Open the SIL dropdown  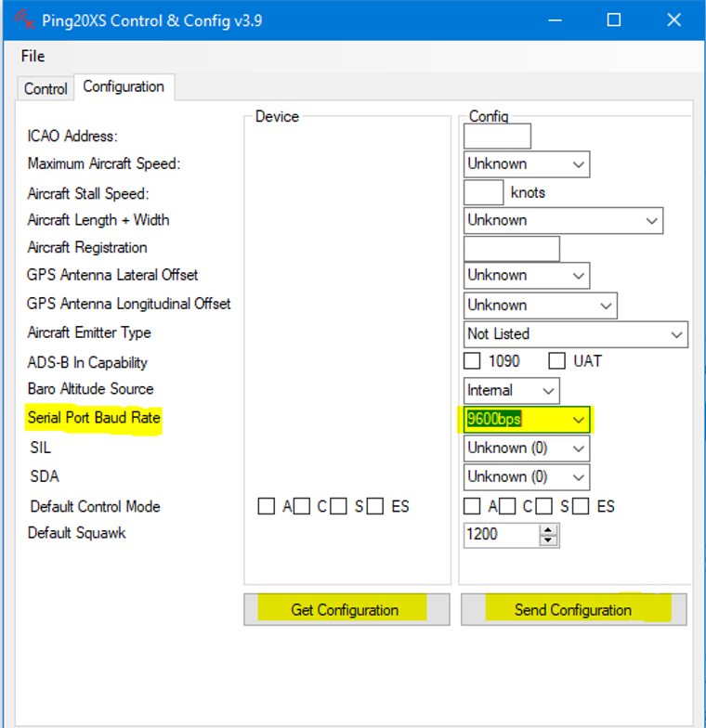tap(527, 448)
